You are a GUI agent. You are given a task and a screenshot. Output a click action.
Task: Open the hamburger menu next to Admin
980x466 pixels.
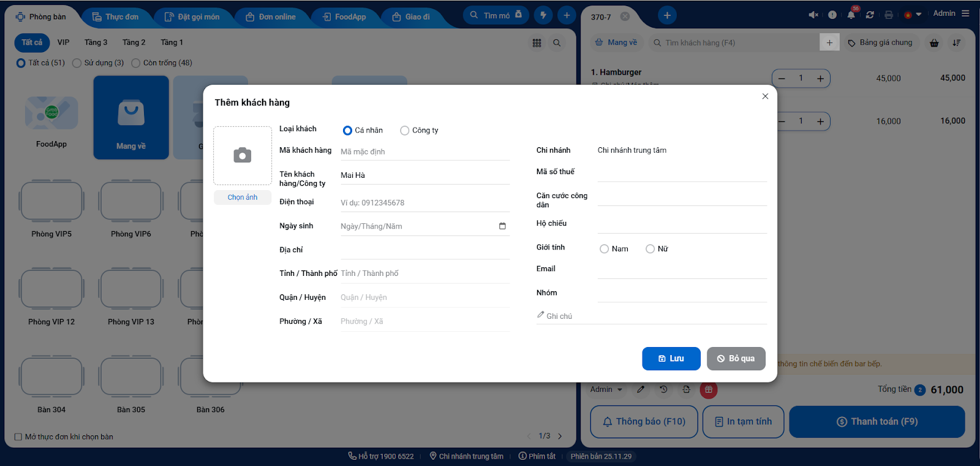[965, 13]
